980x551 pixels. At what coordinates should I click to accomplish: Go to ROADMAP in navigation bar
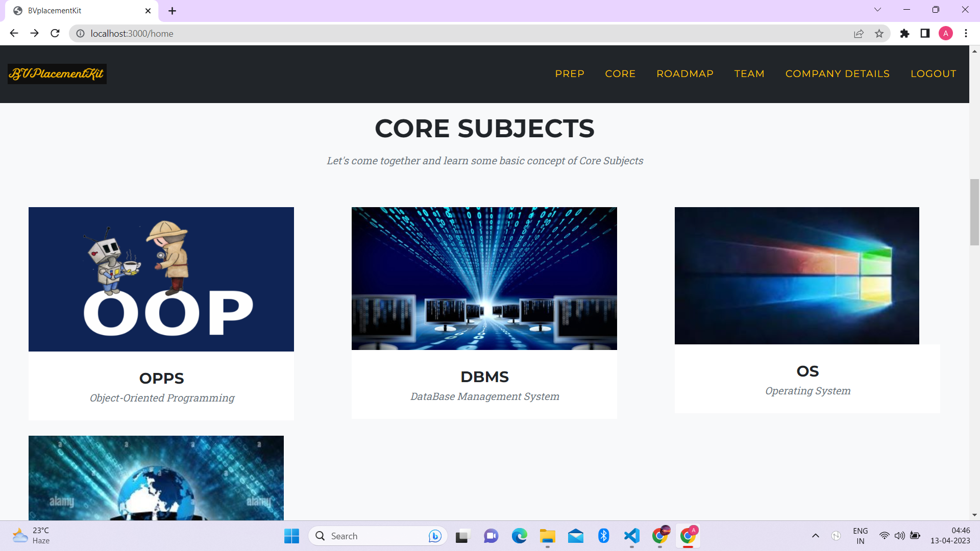[684, 73]
